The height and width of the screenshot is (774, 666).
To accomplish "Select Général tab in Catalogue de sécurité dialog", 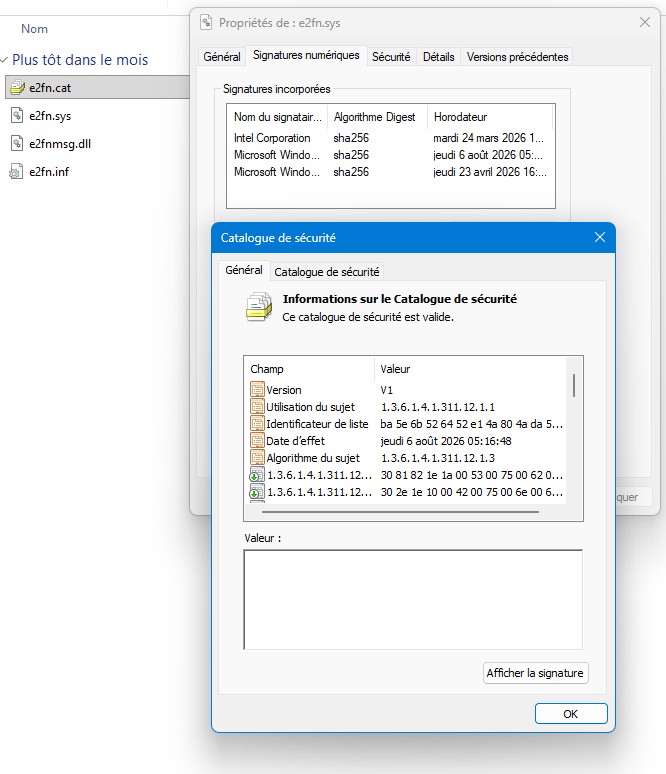I will click(244, 270).
